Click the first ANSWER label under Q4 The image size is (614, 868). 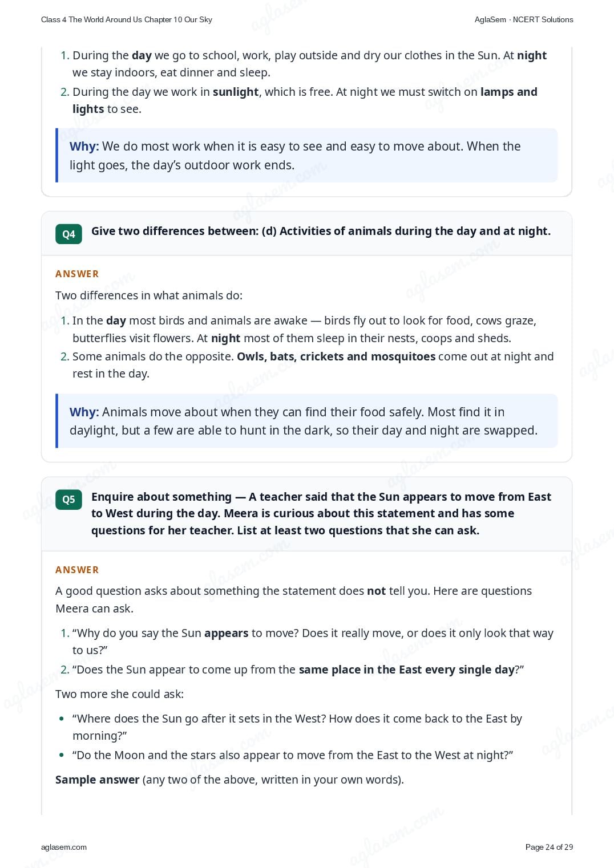tap(77, 274)
